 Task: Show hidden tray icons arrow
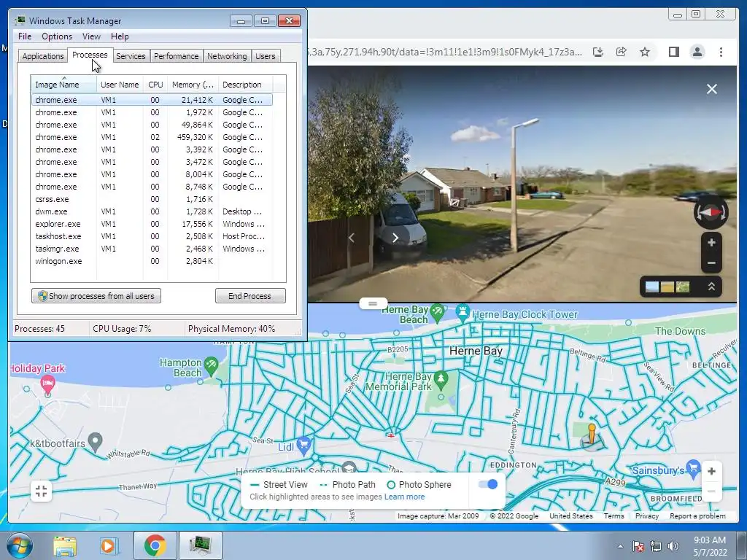620,546
